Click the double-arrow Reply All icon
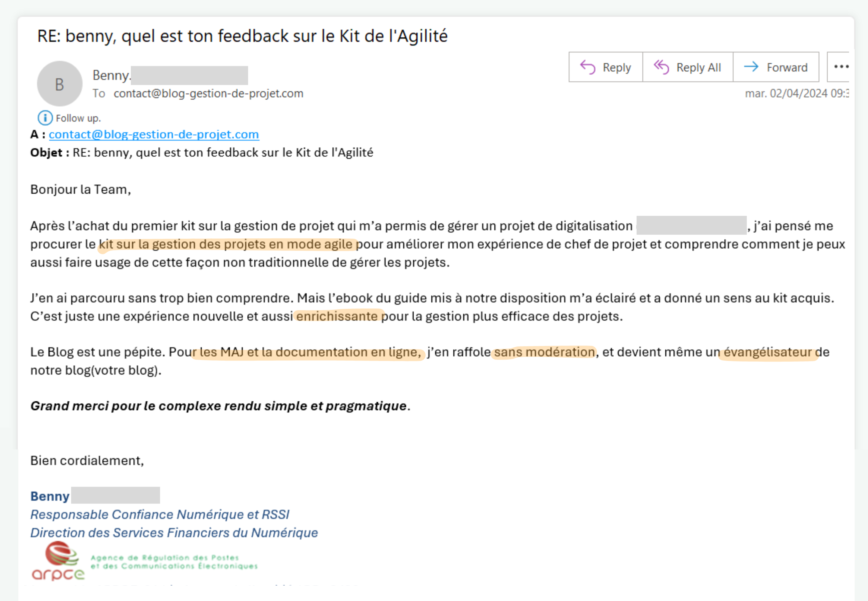868x601 pixels. click(x=661, y=67)
